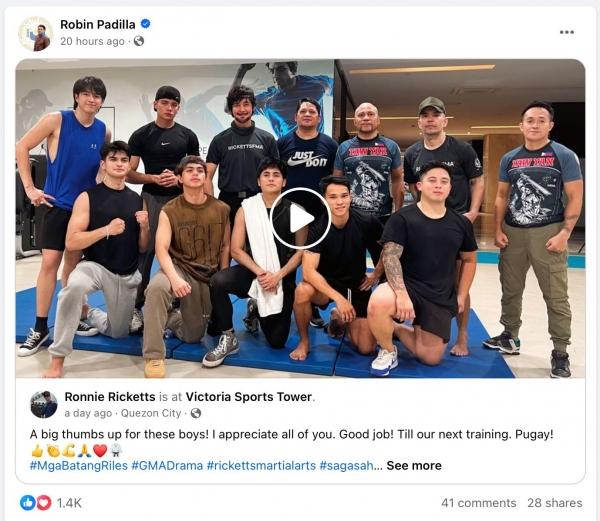Click the Quezon City location text

151,413
